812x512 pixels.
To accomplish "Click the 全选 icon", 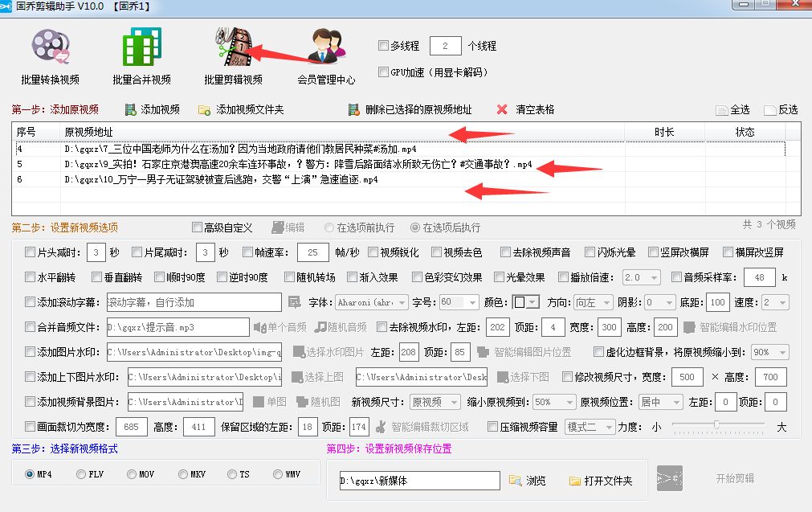I will click(722, 110).
